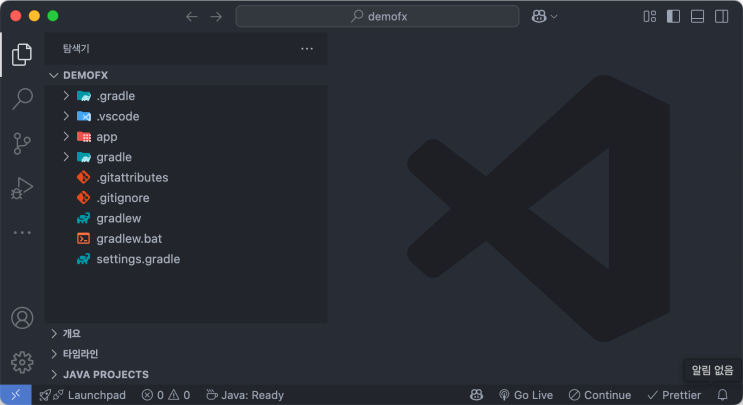743x405 pixels.
Task: Open the Manage gear menu
Action: [x=22, y=362]
